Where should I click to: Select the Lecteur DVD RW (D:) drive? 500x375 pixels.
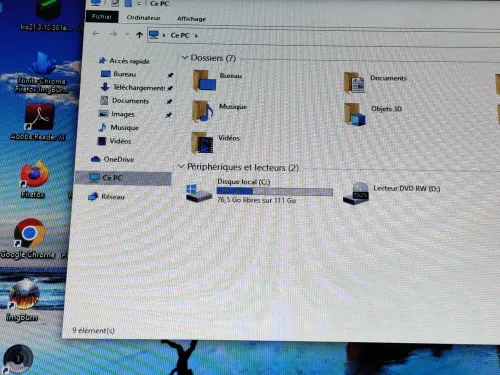[x=391, y=193]
